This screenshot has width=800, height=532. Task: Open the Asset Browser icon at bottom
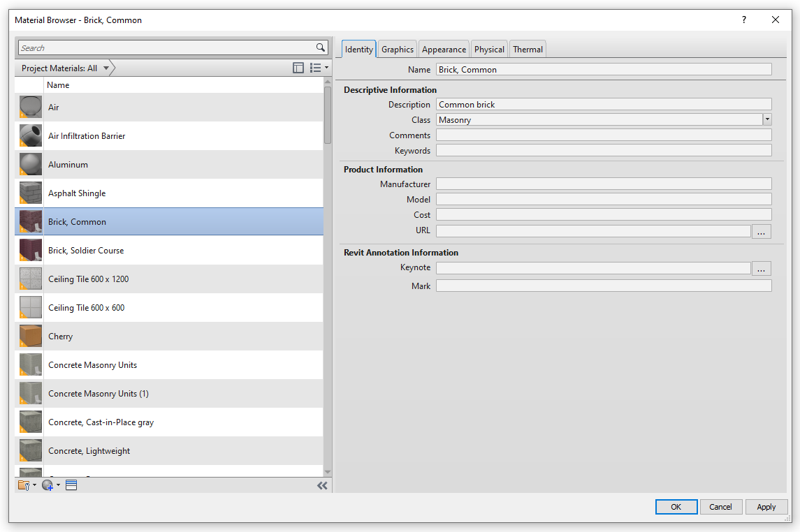pos(71,485)
